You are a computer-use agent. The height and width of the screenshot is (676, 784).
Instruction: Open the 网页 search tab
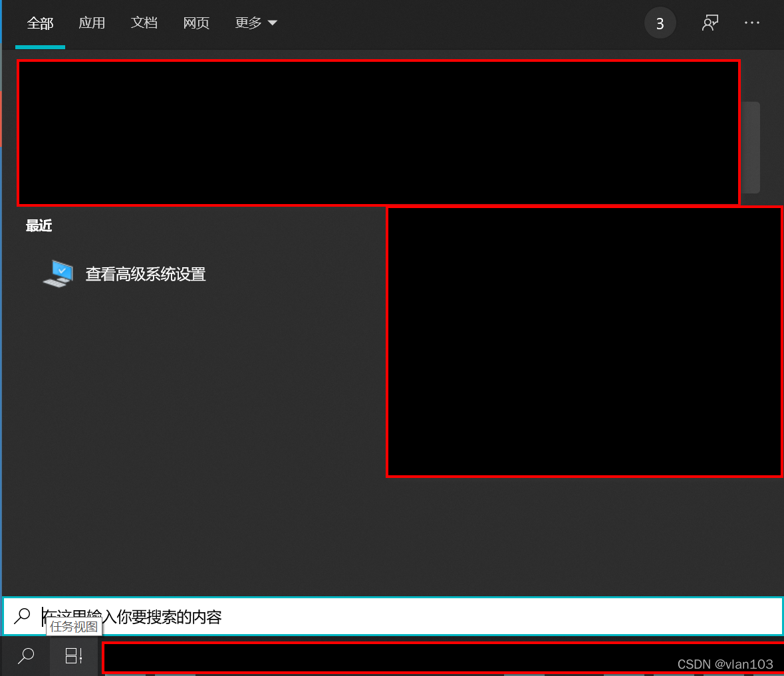(196, 22)
